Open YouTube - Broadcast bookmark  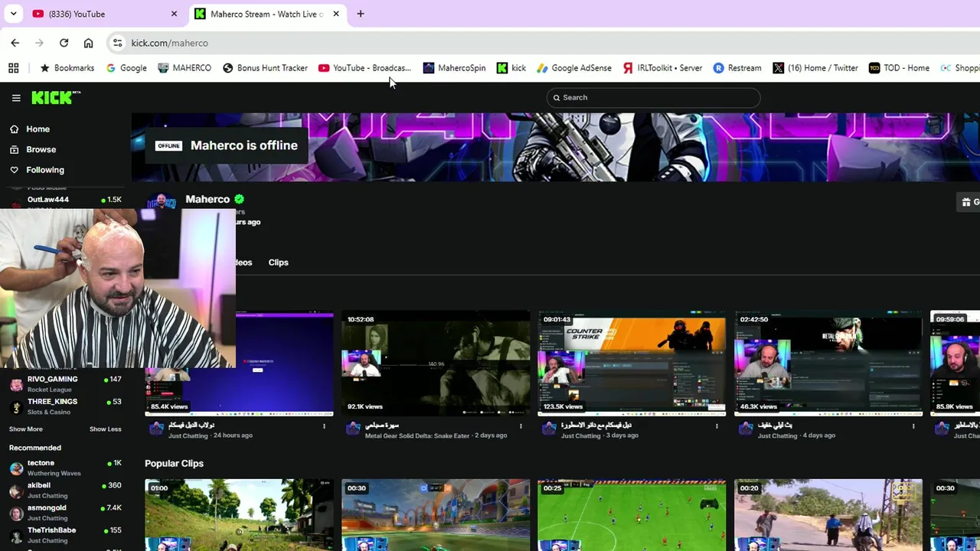[365, 68]
